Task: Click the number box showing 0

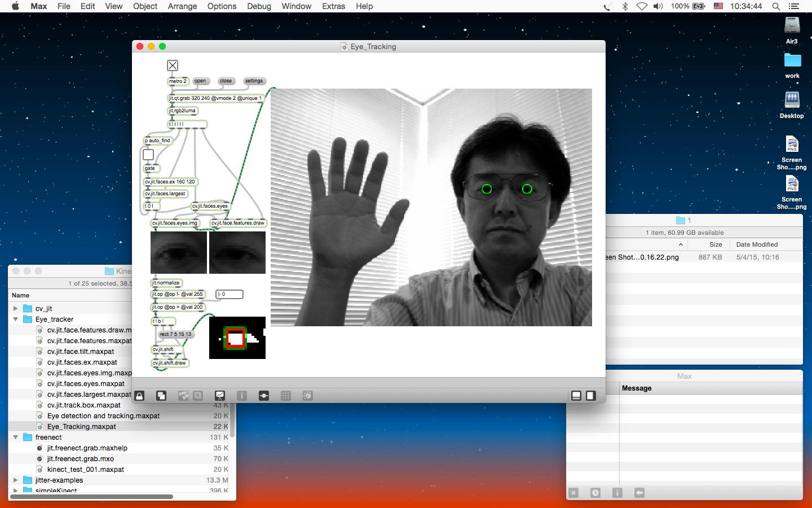Action: 230,294
